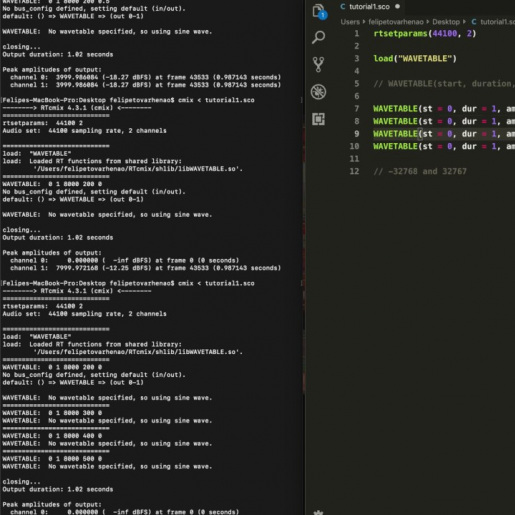This screenshot has width=515, height=515.
Task: Select the tutorial1.sco editor tab
Action: pos(369,7)
